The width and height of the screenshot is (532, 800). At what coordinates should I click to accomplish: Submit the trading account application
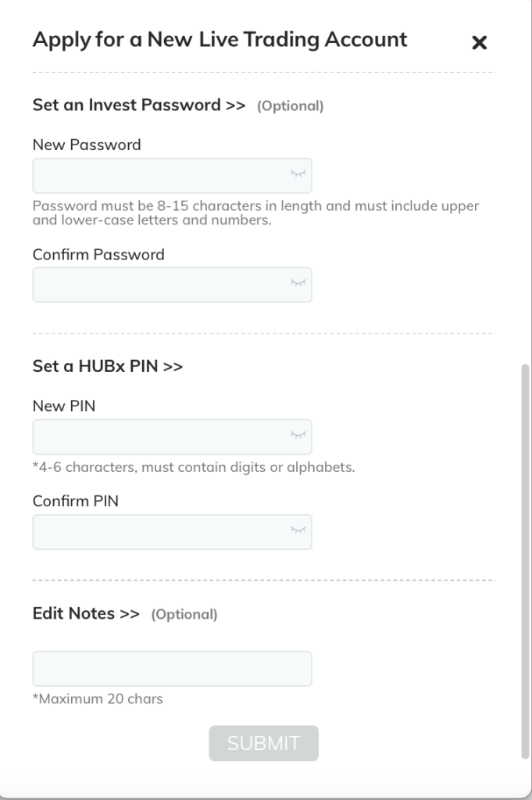pos(264,744)
